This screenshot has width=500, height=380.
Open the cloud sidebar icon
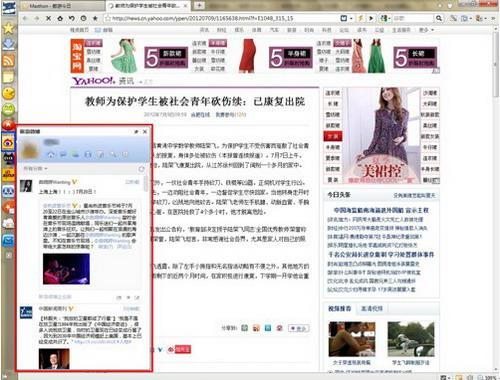coord(8,224)
